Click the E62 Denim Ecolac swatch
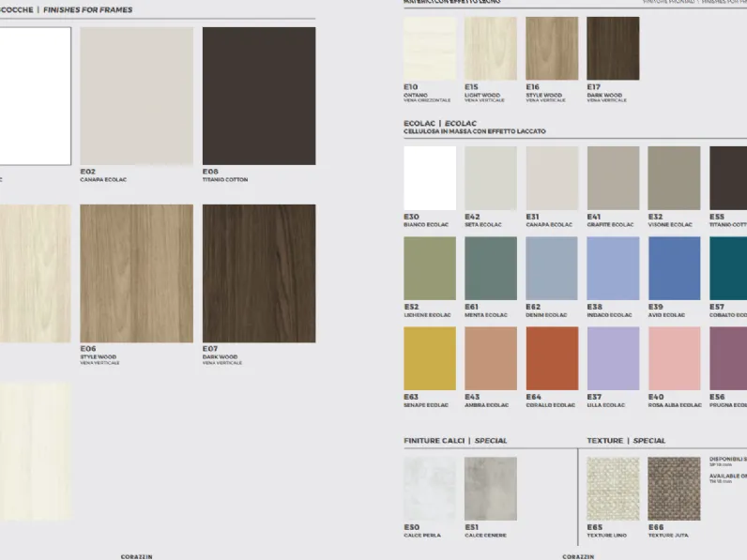Viewport: 747px width, 560px height. point(552,268)
